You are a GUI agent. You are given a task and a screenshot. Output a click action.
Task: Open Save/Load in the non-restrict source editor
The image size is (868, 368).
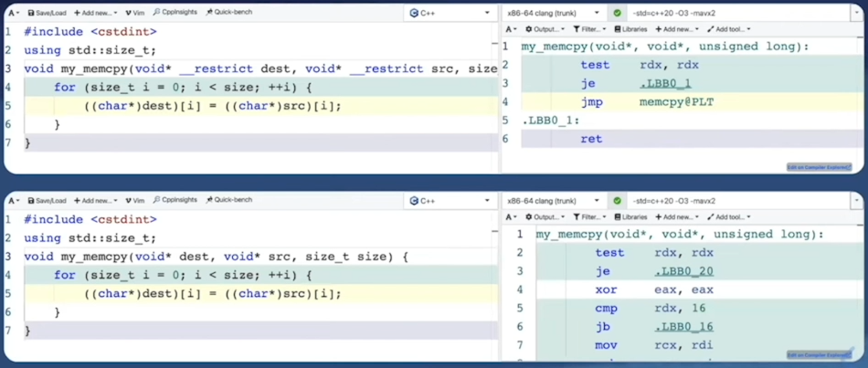tap(47, 200)
